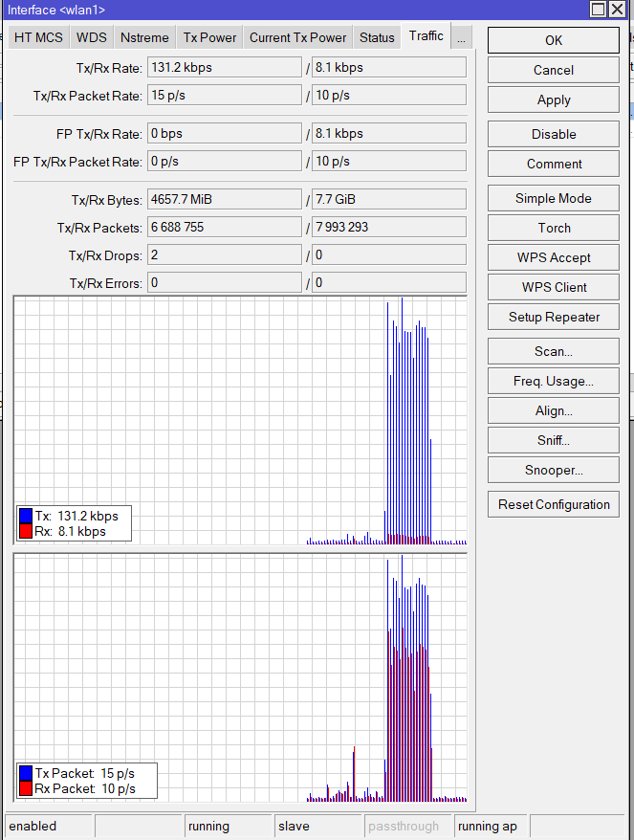This screenshot has height=840, width=634.
Task: Select the Tx Bytes field 4657.7 MiB
Action: pyautogui.click(x=225, y=199)
